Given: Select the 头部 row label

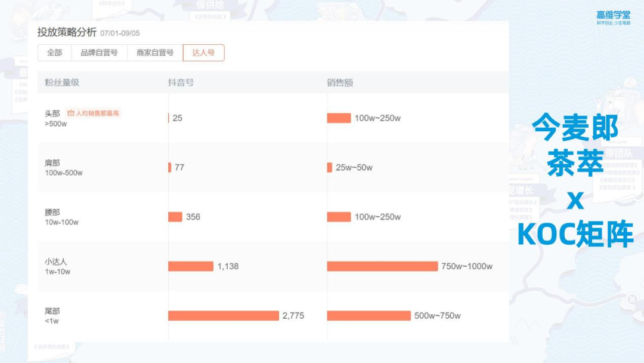Looking at the screenshot, I should point(52,113).
